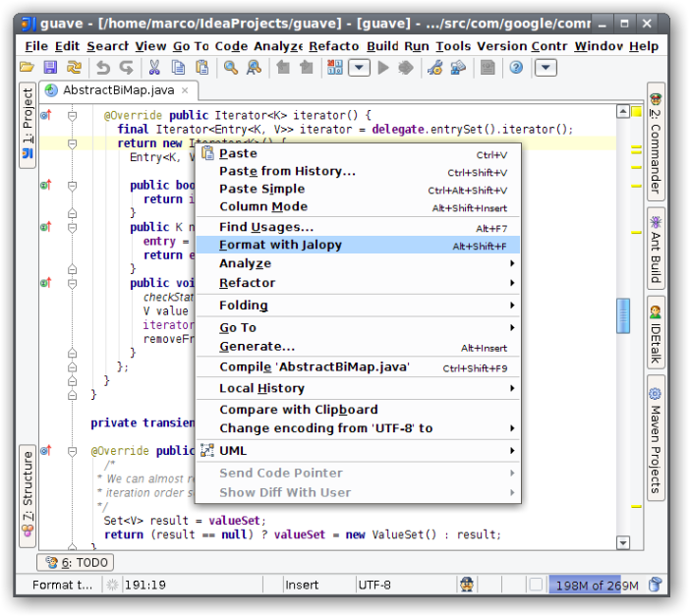Open the 1: Project tool window

28,125
